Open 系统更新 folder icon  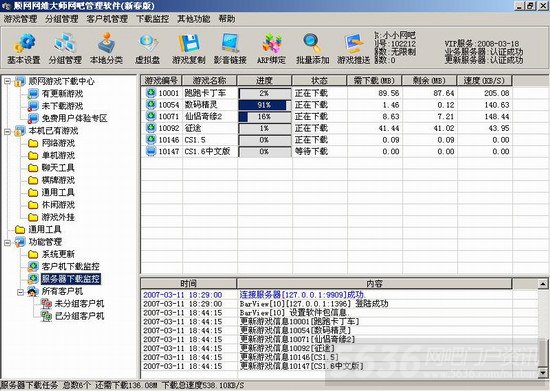click(x=33, y=254)
